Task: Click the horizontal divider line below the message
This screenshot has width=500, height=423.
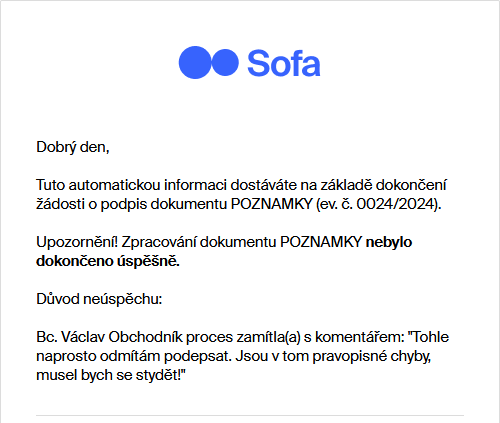Action: point(250,416)
